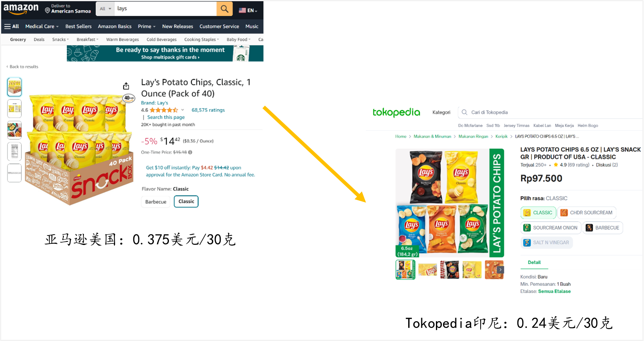Click the Tokopedia logo
Screen dimensions: 644x341
pyautogui.click(x=396, y=112)
